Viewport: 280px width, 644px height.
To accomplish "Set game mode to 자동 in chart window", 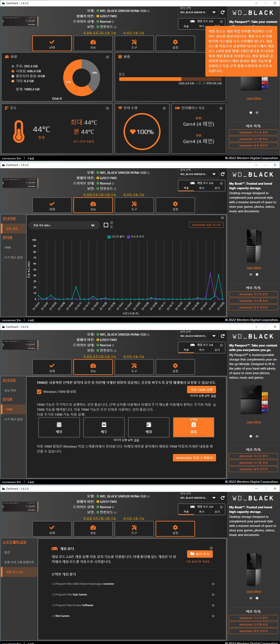I will pos(186,188).
